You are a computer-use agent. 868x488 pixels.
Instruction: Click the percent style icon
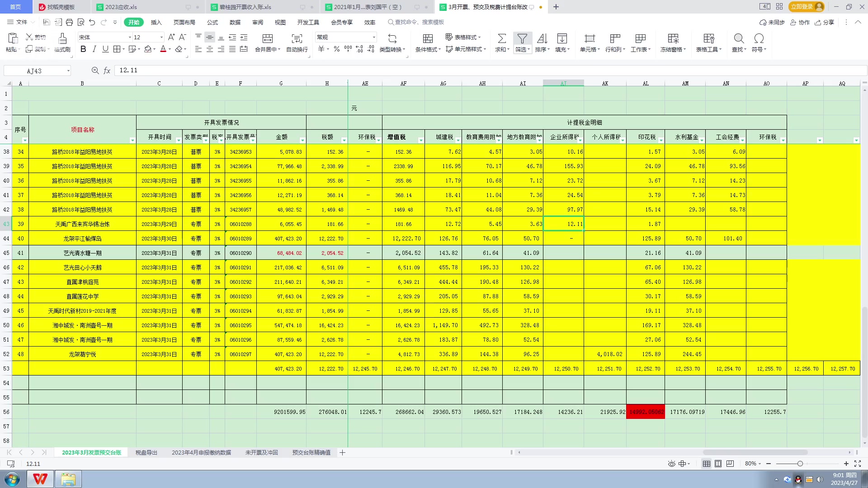[x=336, y=49]
